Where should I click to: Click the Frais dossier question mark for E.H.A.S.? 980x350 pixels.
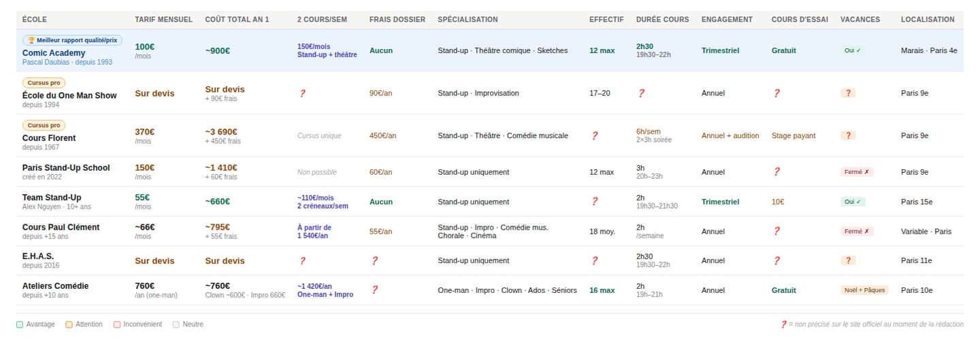coord(374,261)
